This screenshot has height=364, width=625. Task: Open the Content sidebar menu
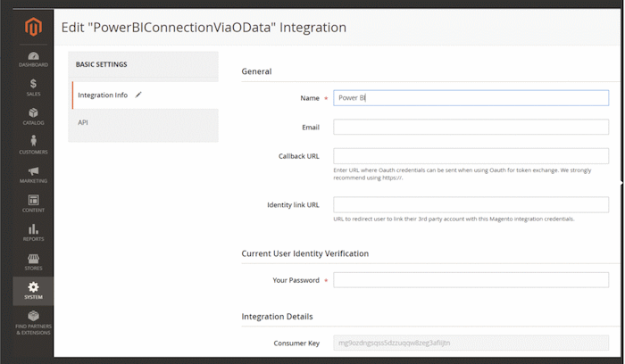pos(33,203)
